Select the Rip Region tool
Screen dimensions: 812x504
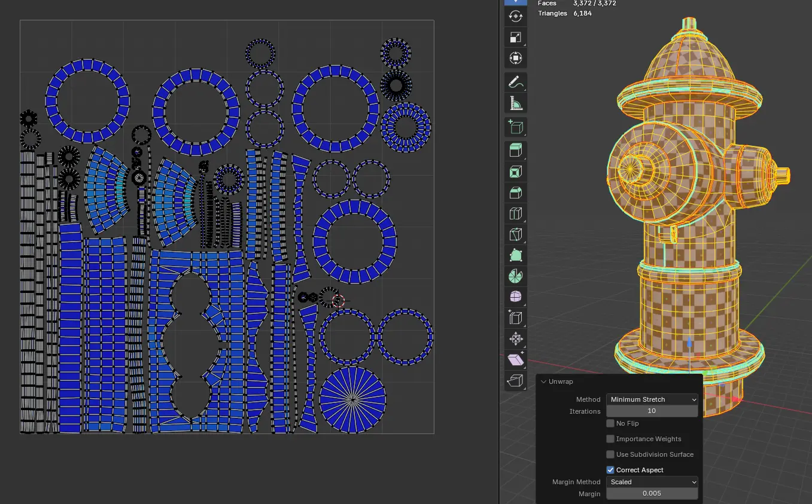pyautogui.click(x=515, y=381)
